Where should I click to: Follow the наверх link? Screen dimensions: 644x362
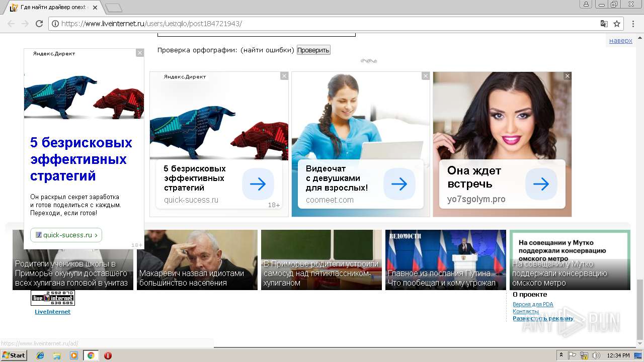621,41
